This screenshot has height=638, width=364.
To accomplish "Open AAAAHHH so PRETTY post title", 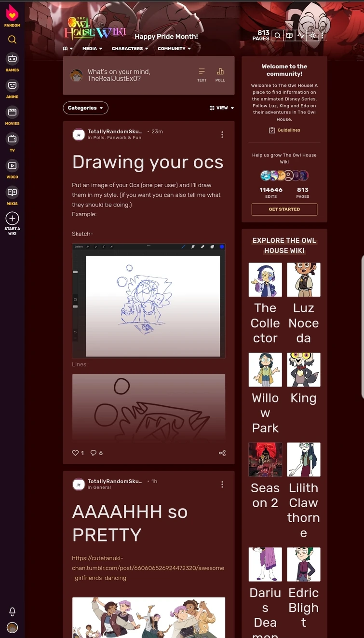I will [130, 523].
